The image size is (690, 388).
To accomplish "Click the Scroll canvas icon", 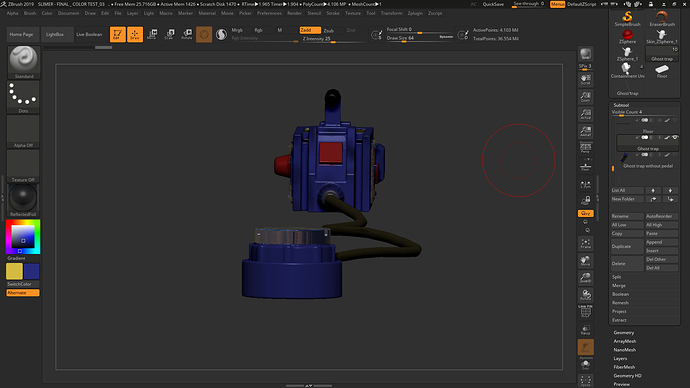I will pos(585,79).
